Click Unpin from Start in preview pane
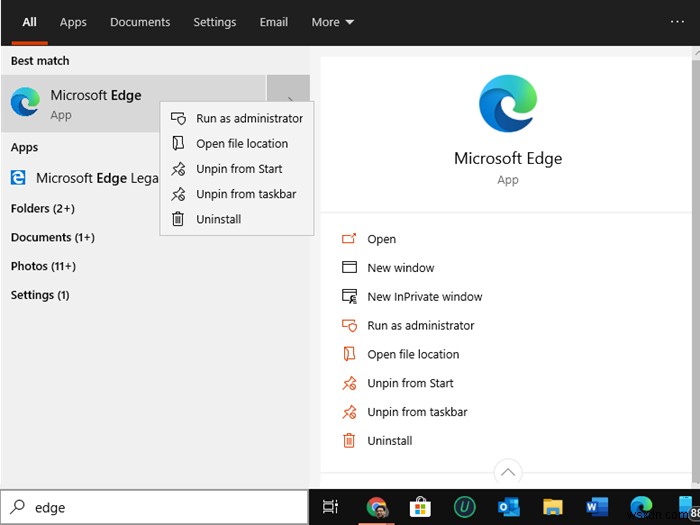The width and height of the screenshot is (700, 525). 410,383
